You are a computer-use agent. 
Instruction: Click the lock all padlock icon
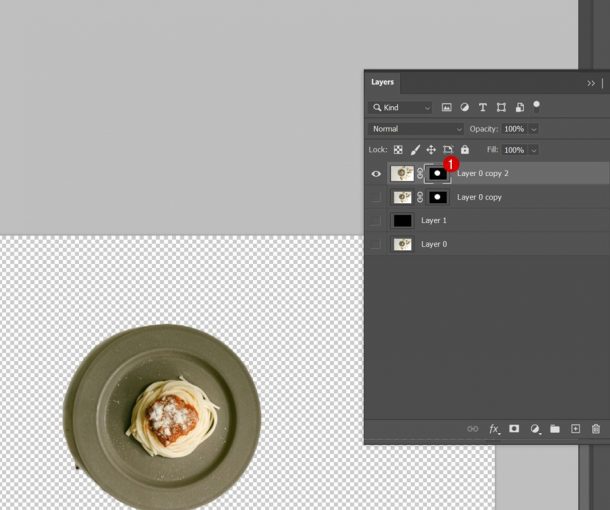pyautogui.click(x=465, y=150)
